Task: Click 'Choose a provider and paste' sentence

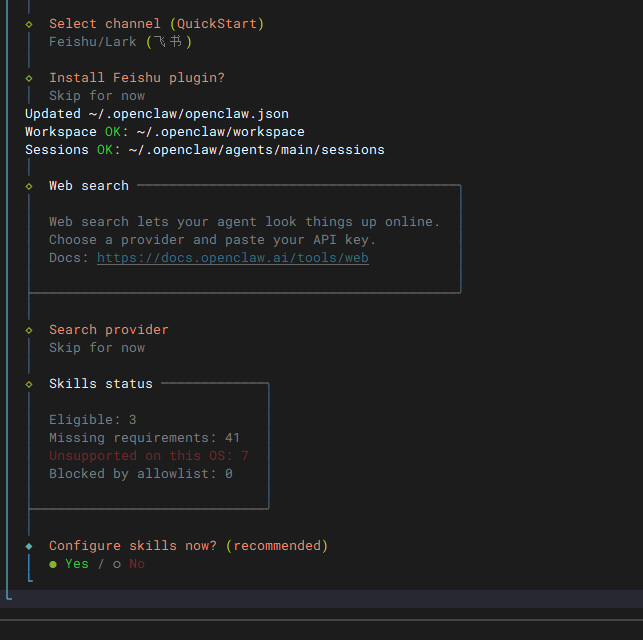Action: click(x=212, y=240)
